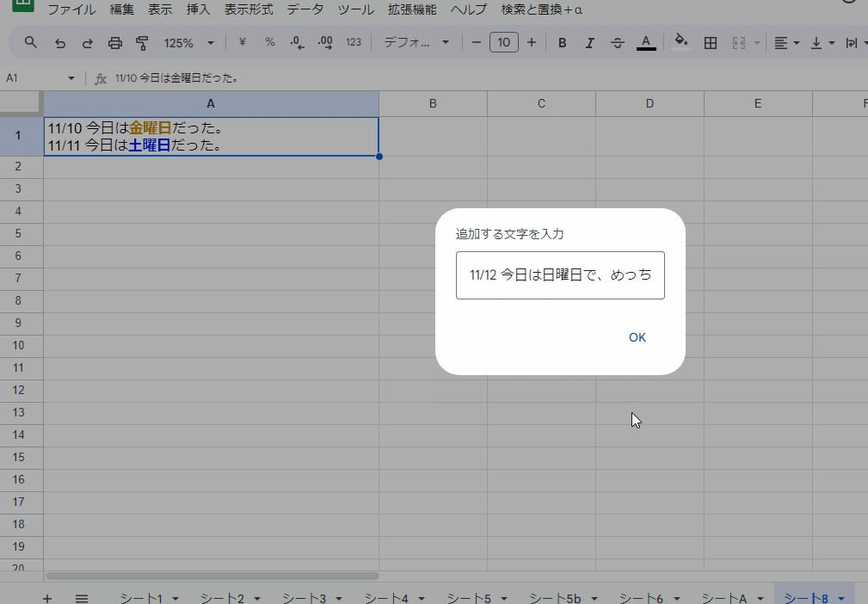
Task: Open the 表示 menu
Action: tap(160, 9)
